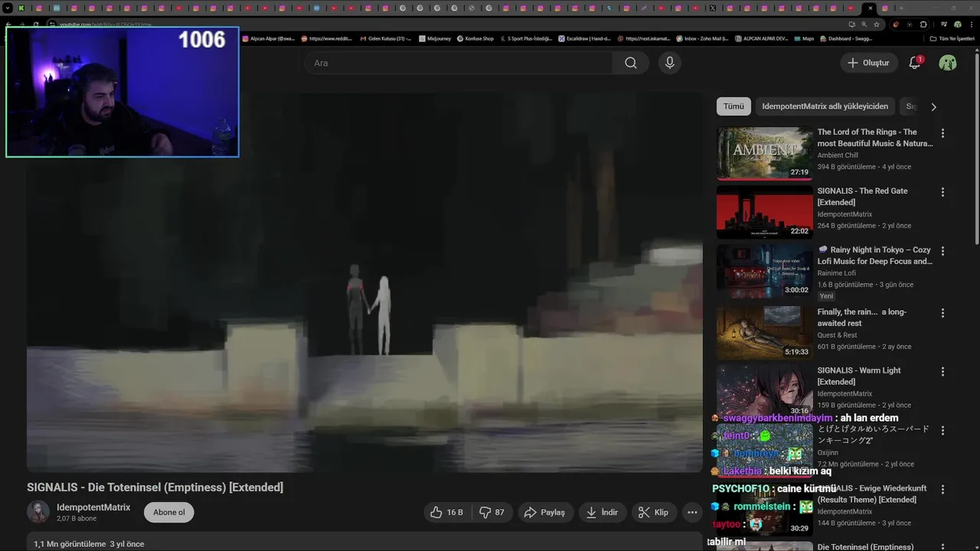Open the SIGNALIS - Warm Light [Extended] title

859,376
